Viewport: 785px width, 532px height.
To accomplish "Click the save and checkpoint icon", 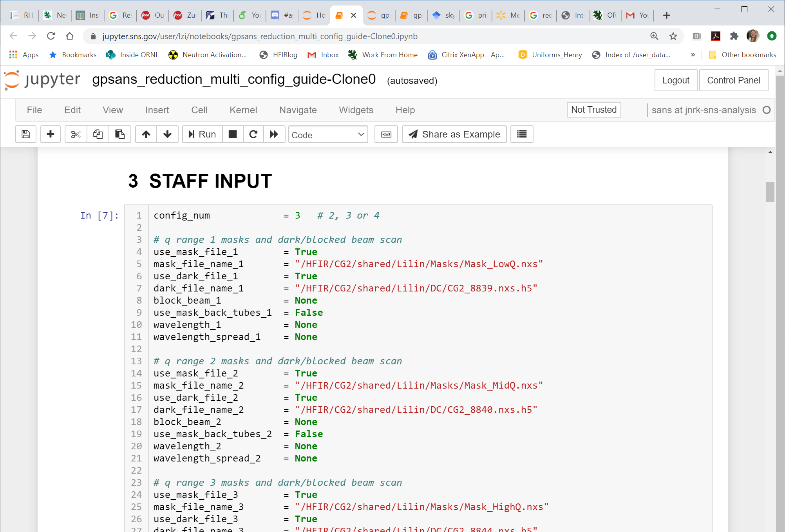I will tap(26, 134).
